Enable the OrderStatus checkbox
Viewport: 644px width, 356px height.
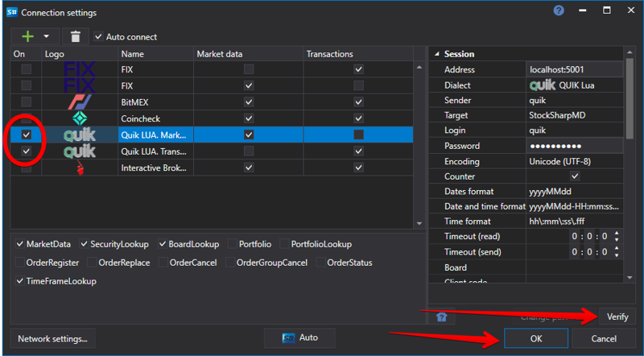[320, 263]
